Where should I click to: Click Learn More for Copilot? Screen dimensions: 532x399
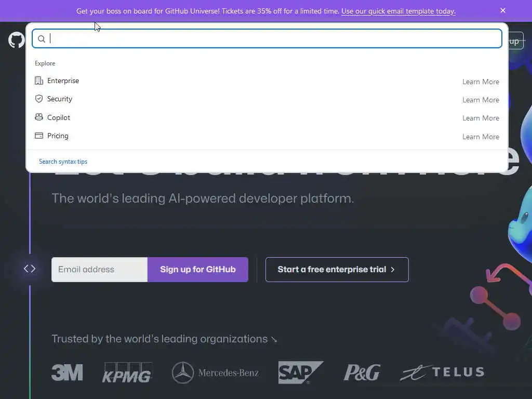click(x=481, y=118)
